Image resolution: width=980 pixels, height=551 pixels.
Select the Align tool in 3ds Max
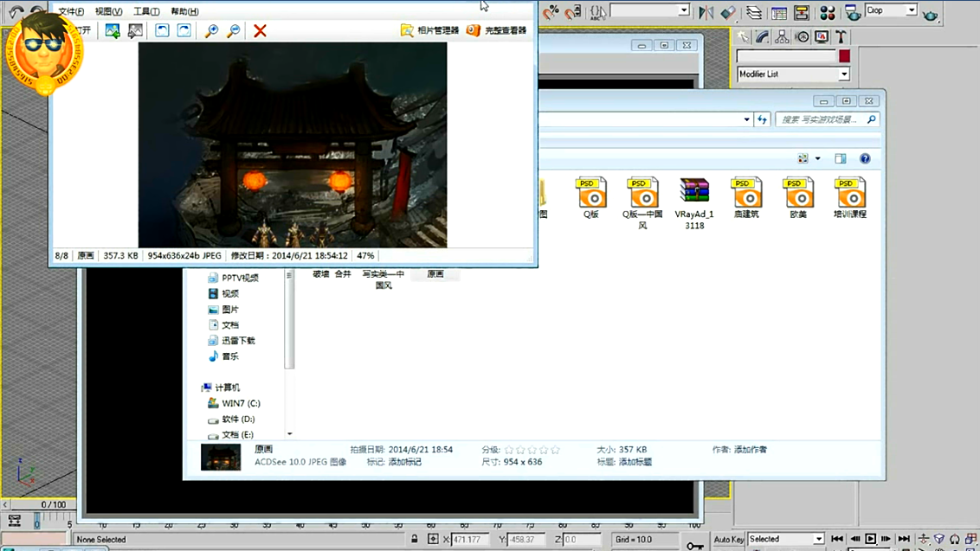click(x=728, y=12)
